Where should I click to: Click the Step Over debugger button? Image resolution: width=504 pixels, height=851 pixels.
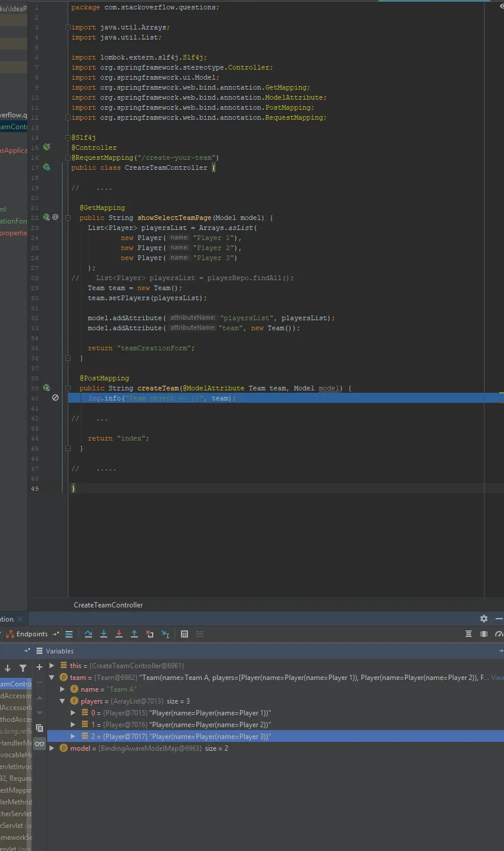click(x=88, y=634)
